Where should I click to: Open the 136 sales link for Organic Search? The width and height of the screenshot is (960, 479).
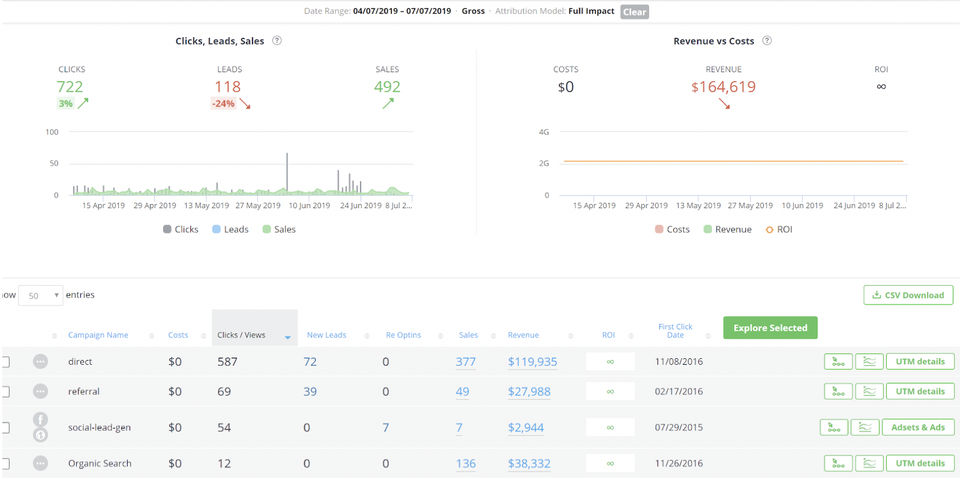[466, 464]
